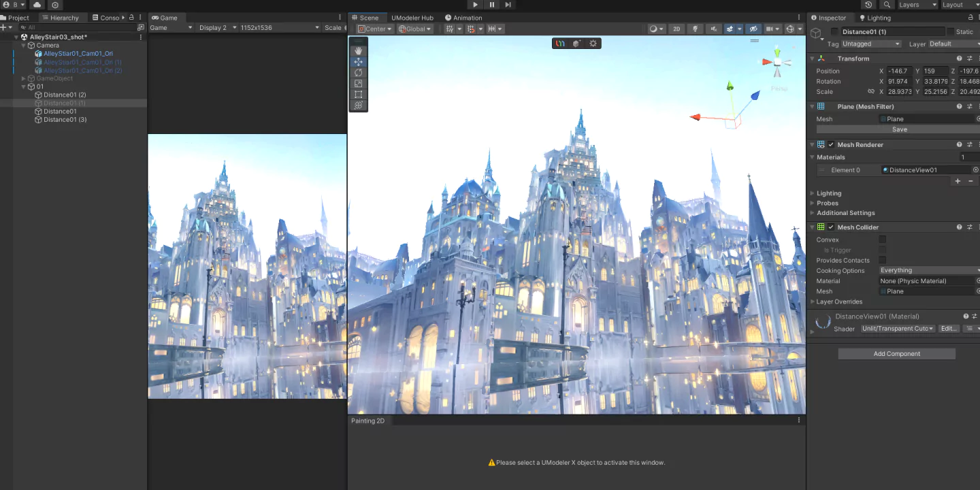
Task: Open the cloud services icon
Action: [37, 5]
